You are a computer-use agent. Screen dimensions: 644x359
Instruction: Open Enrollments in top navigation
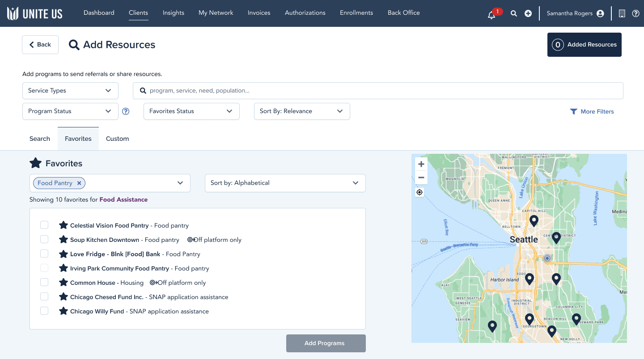[x=356, y=13]
